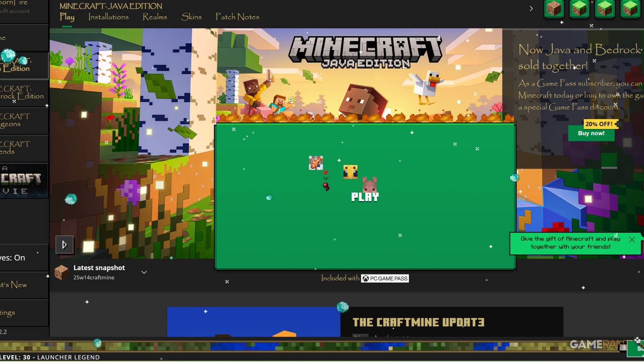Viewport: 644px width, 362px height.
Task: Click the bee face icon above PLAY
Action: pyautogui.click(x=350, y=172)
